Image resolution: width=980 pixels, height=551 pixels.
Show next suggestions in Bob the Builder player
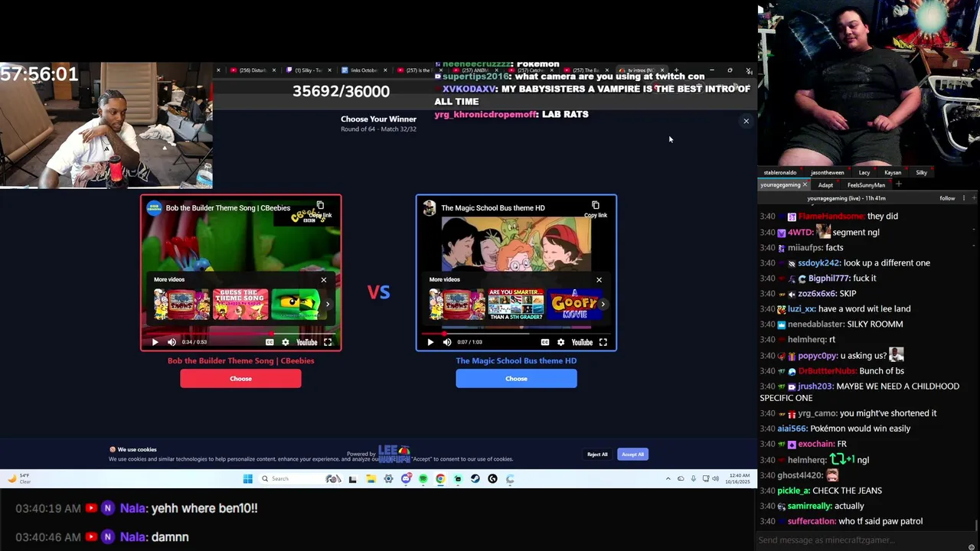coord(328,304)
